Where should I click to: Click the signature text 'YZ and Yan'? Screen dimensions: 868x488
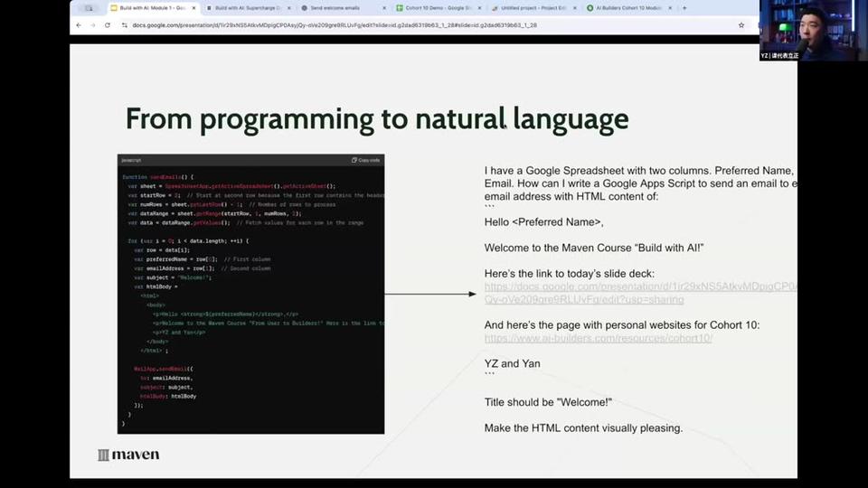[x=512, y=364]
